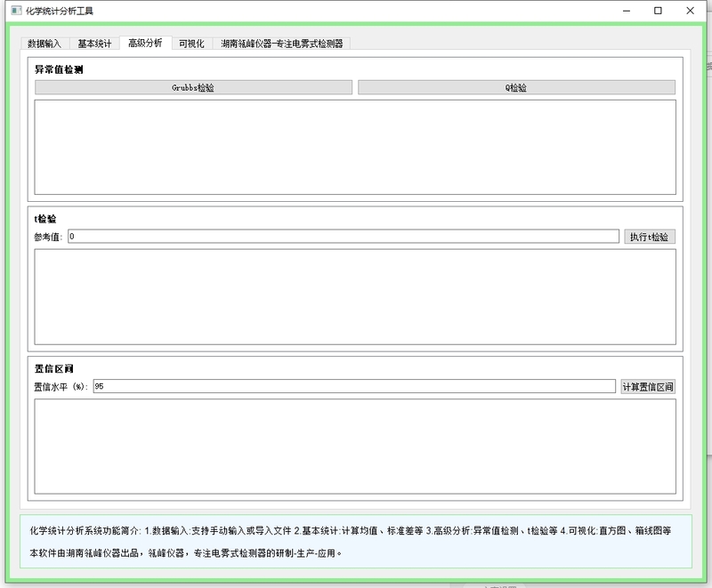
Task: Click the 置信区间 results text area
Action: (354, 446)
